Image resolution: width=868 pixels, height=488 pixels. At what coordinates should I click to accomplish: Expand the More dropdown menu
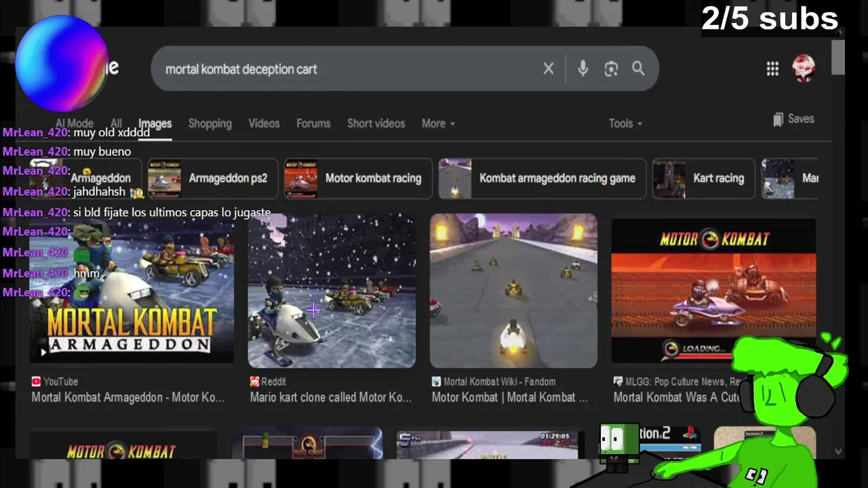[438, 123]
